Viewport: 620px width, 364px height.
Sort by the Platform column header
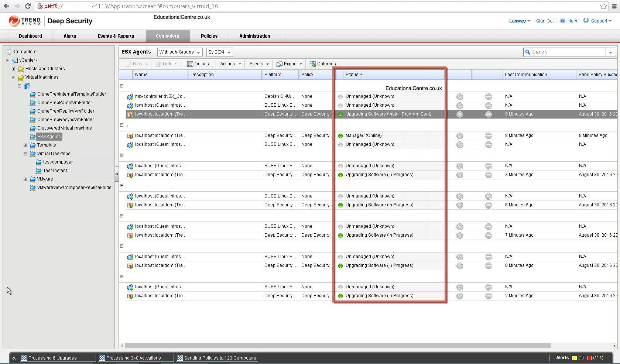pyautogui.click(x=280, y=75)
